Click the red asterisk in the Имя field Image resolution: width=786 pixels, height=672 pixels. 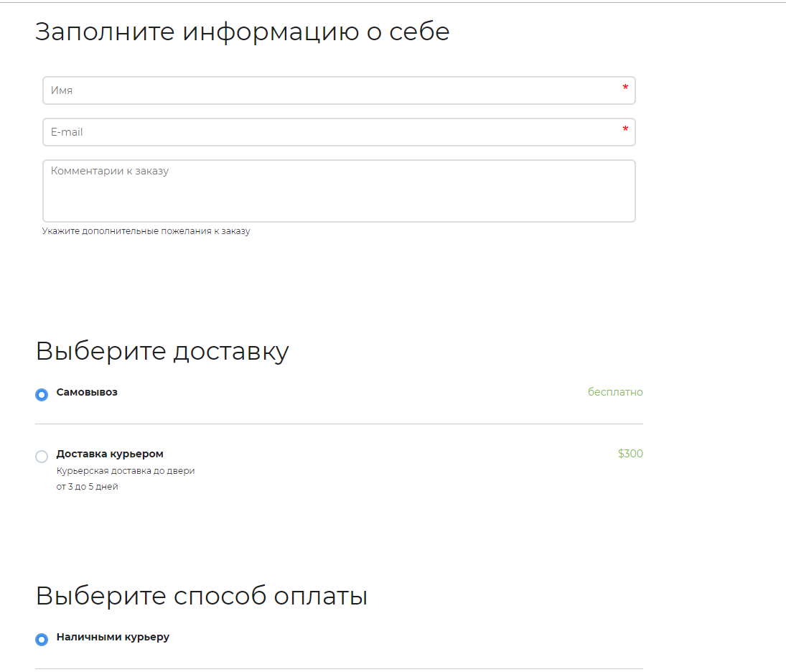click(x=625, y=88)
